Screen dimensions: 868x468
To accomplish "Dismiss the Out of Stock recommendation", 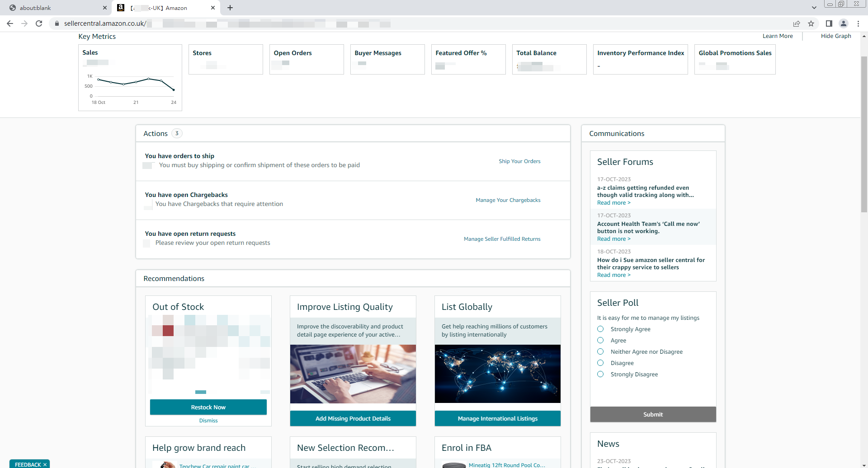I will click(x=208, y=421).
